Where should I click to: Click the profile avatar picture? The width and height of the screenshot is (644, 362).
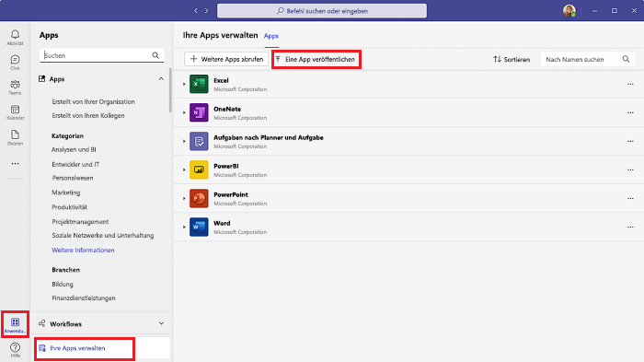[x=569, y=11]
